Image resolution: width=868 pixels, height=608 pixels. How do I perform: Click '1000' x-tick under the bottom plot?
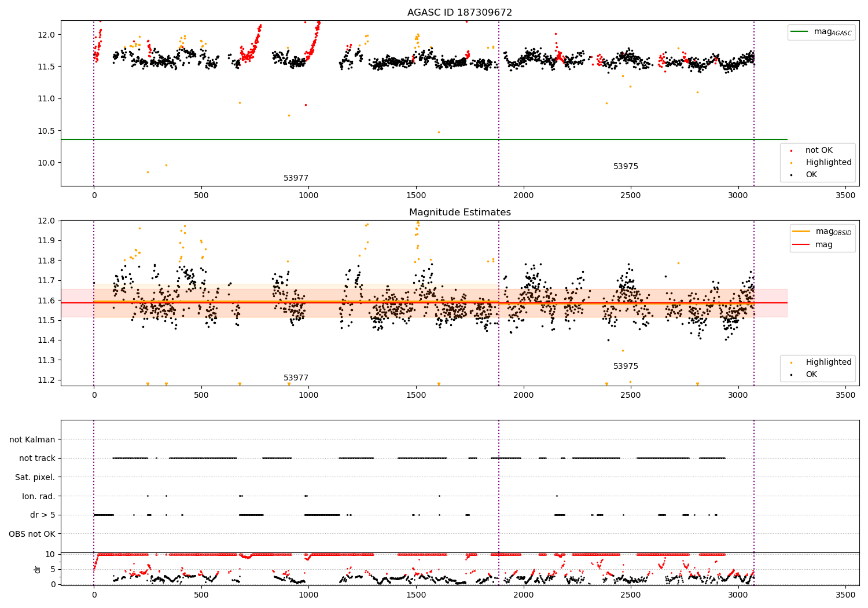coord(308,595)
